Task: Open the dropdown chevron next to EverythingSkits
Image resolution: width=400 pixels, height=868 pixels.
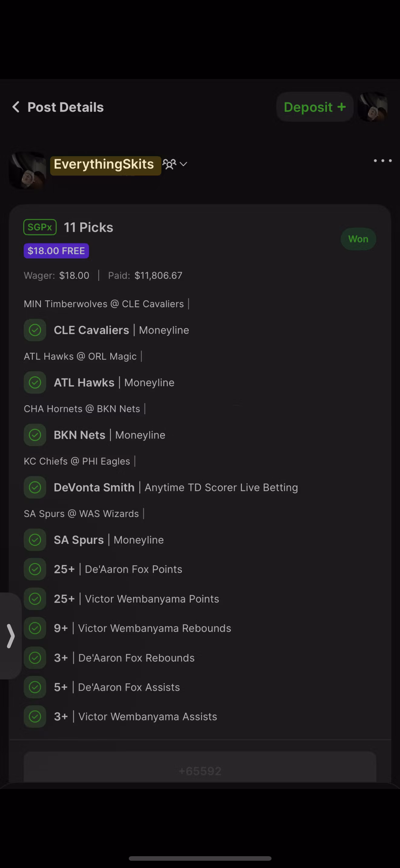Action: tap(183, 164)
